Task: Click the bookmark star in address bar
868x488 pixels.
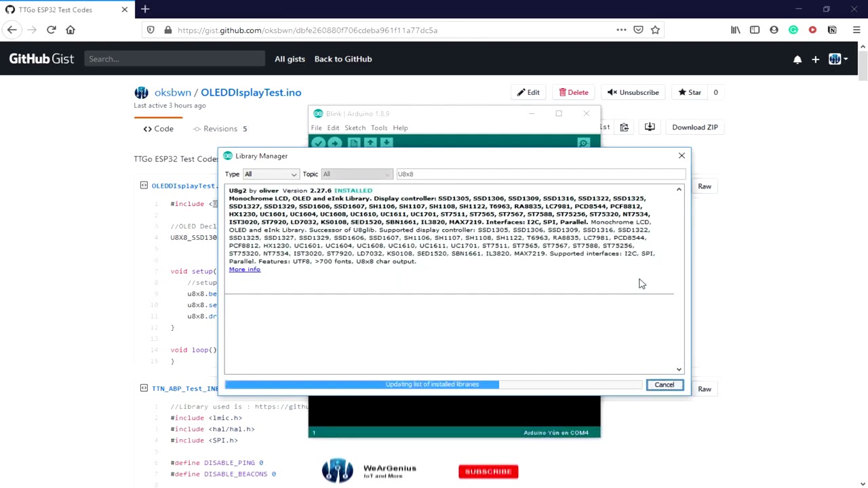Action: coord(655,30)
